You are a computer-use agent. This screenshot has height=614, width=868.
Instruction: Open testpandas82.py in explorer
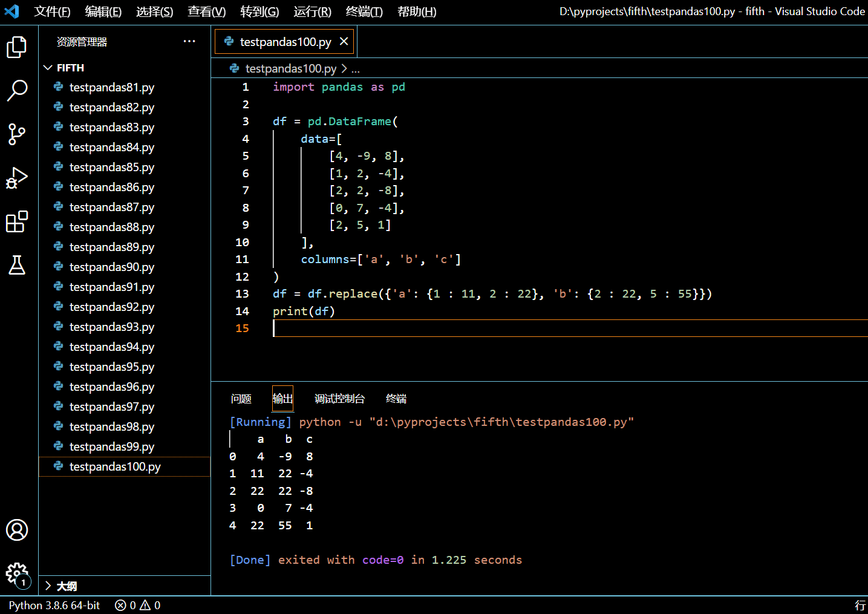tap(125, 107)
